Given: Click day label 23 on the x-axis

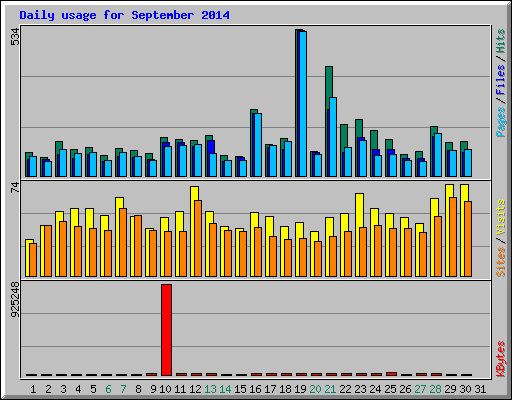Looking at the screenshot, I should coord(360,389).
